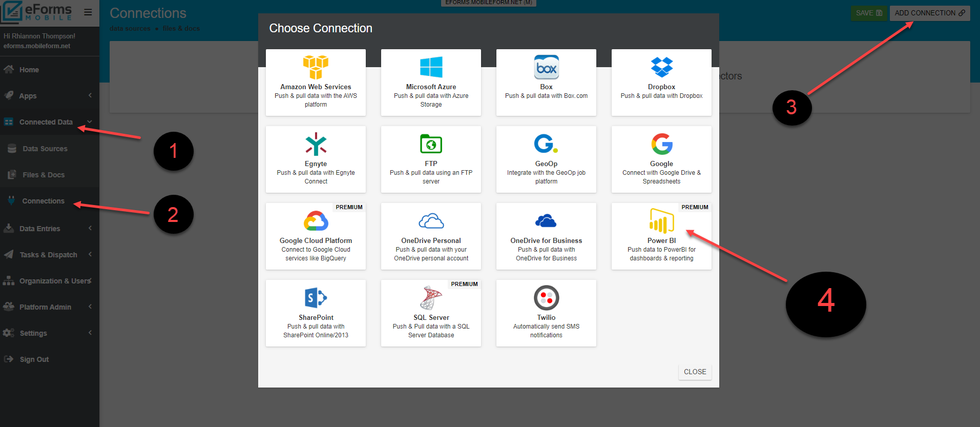The image size is (980, 427).
Task: Click the Power BI PREMIUM badge
Action: [695, 207]
